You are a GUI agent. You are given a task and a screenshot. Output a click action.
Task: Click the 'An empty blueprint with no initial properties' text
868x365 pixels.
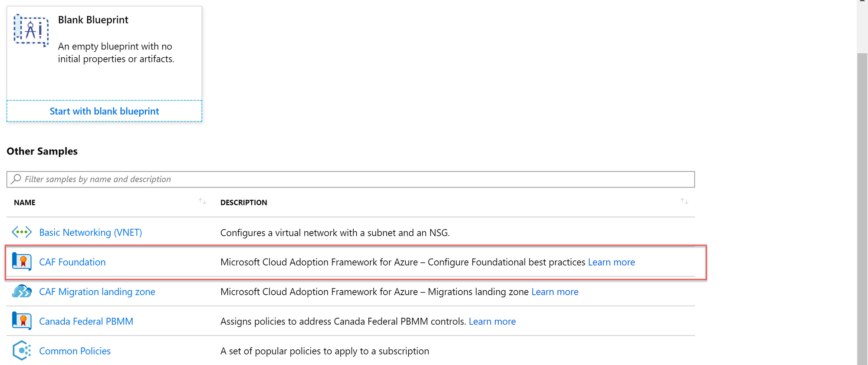[x=116, y=53]
